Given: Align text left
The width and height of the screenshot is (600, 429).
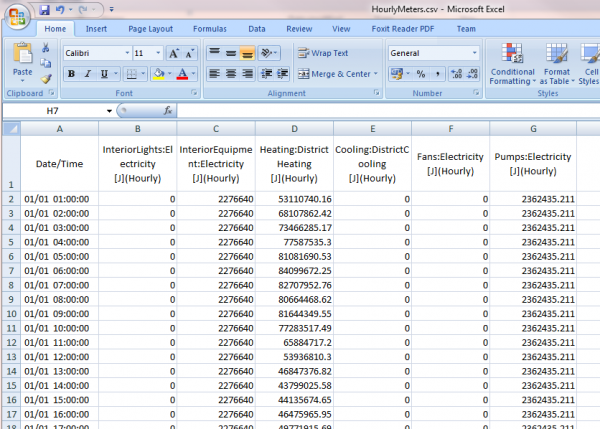Looking at the screenshot, I should (214, 73).
